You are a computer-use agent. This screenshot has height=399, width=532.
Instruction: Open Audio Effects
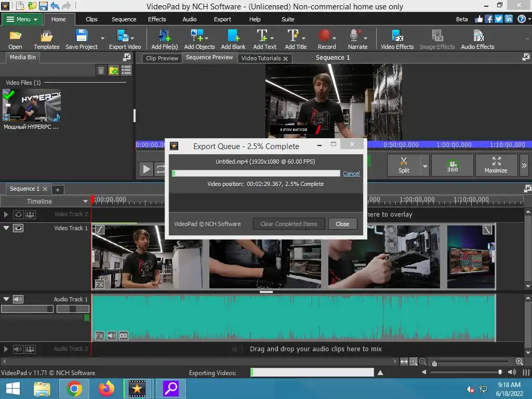tap(477, 39)
